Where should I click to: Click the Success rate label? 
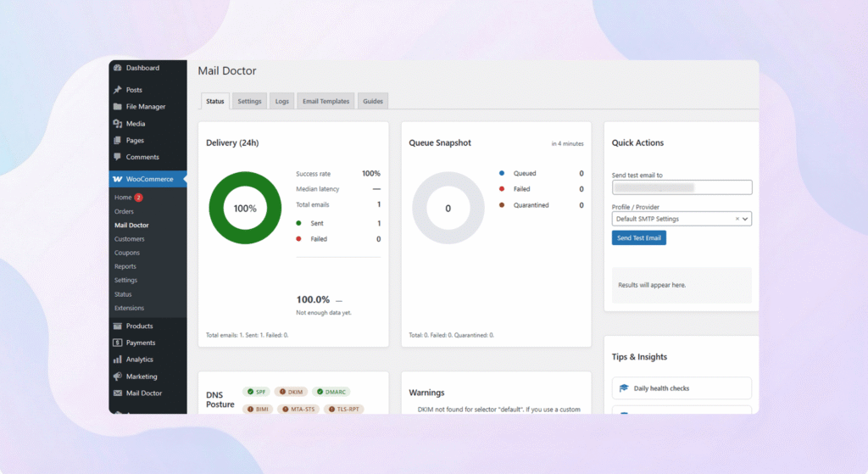pos(313,174)
